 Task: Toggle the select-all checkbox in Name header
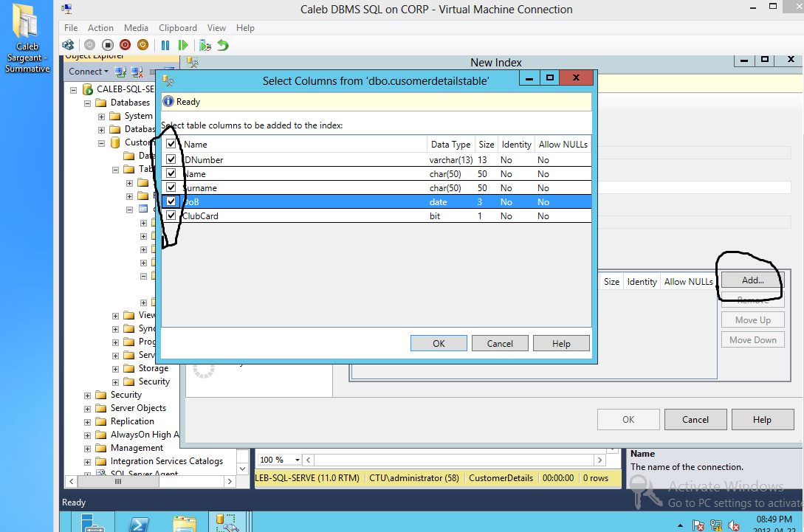click(x=171, y=144)
